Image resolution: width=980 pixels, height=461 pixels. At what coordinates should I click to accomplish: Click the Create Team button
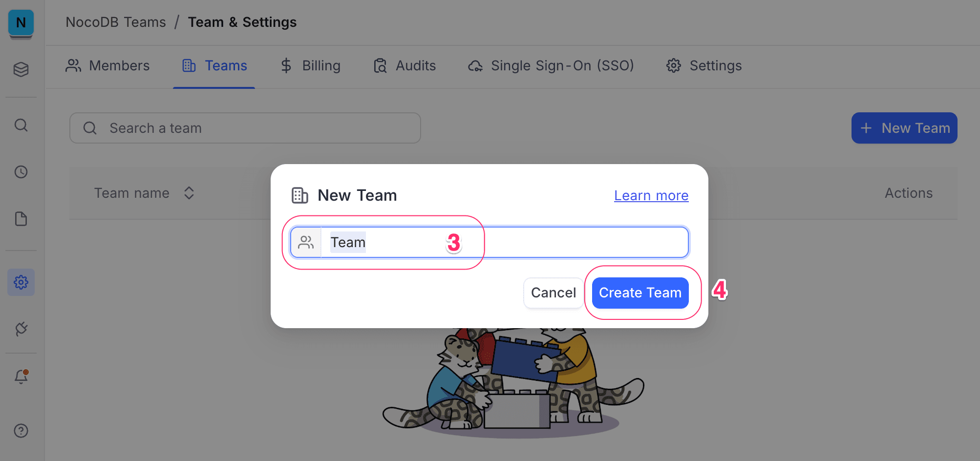640,293
